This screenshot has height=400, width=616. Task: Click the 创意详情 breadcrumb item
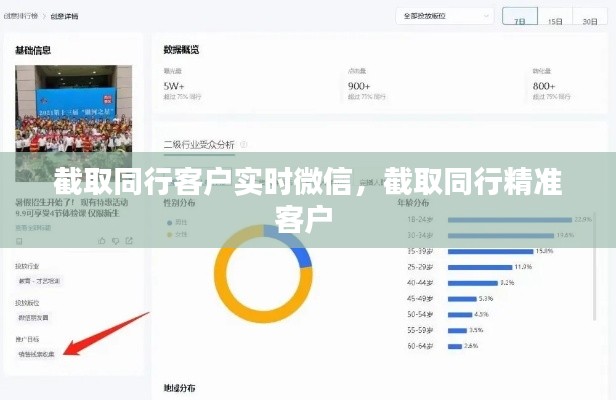(69, 17)
